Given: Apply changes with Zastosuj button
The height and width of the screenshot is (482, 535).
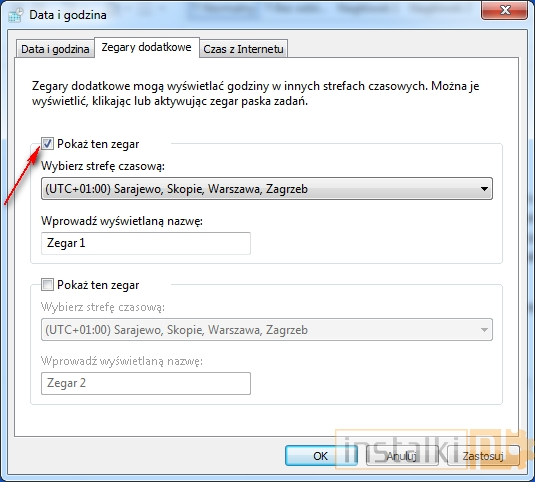Looking at the screenshot, I should pyautogui.click(x=483, y=456).
